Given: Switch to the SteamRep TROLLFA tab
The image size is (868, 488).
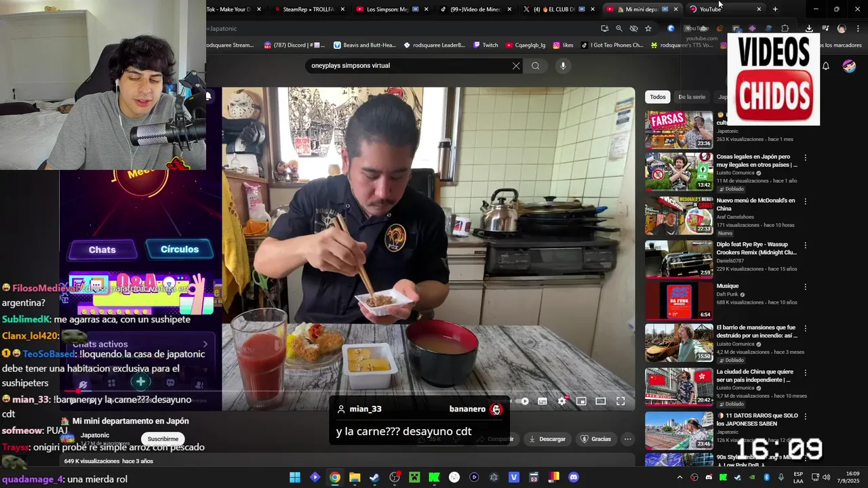Looking at the screenshot, I should tap(309, 9).
